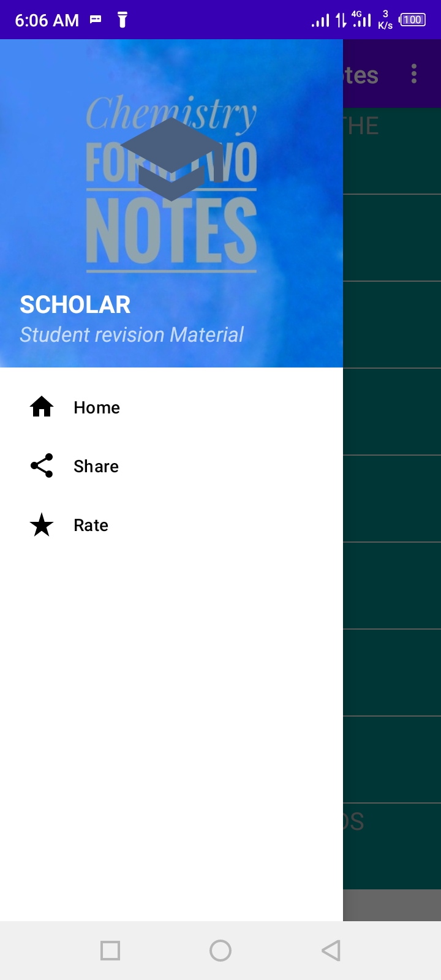Tap the Rate star icon
Screen dimensions: 441x980
(x=42, y=525)
